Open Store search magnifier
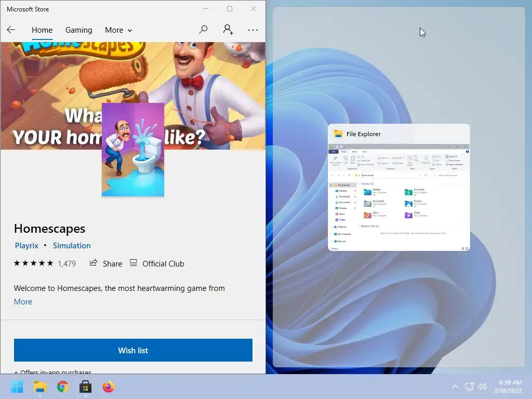The height and width of the screenshot is (399, 532). [x=203, y=30]
